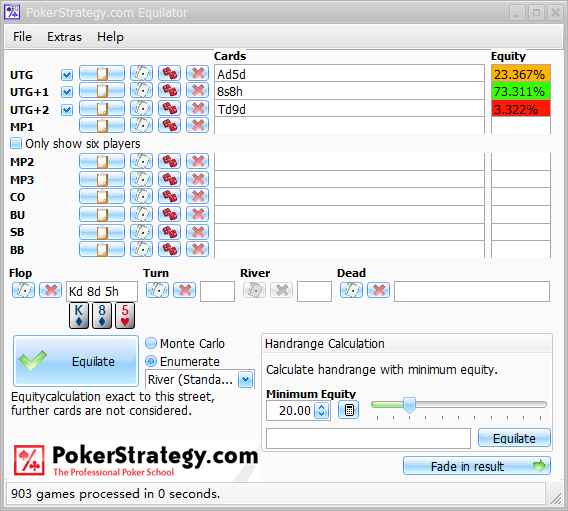The height and width of the screenshot is (511, 568).
Task: Uncheck the UTG+1 player checkbox
Action: (x=67, y=92)
